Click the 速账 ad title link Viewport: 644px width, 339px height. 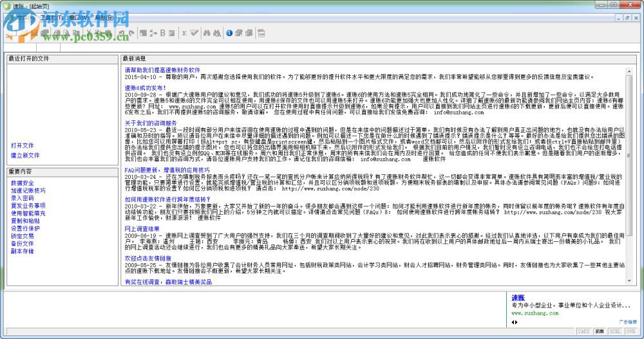pos(518,298)
